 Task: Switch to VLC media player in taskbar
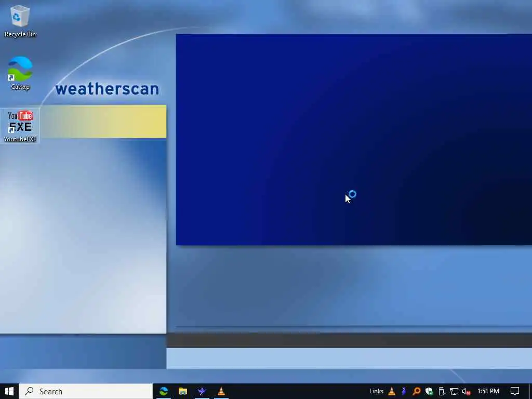pos(221,391)
